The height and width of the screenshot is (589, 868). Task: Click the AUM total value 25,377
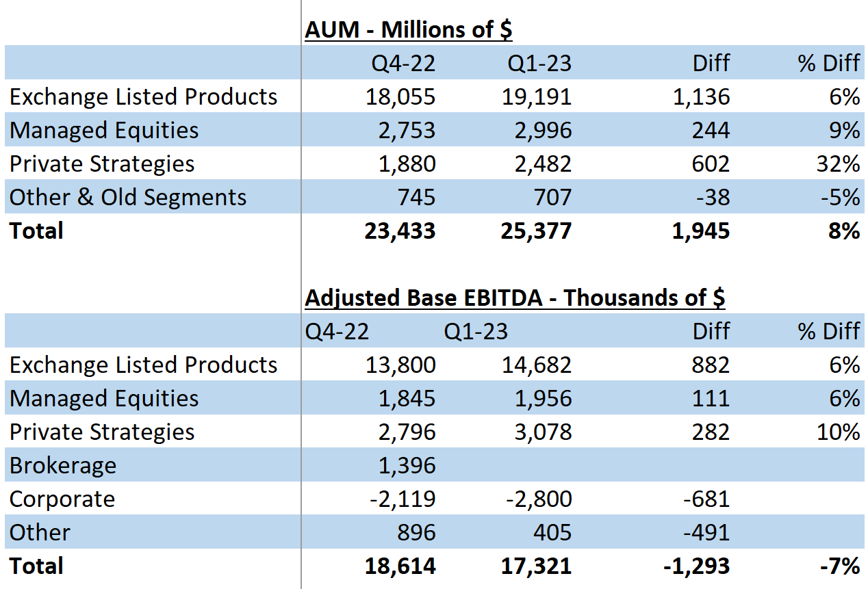(543, 231)
